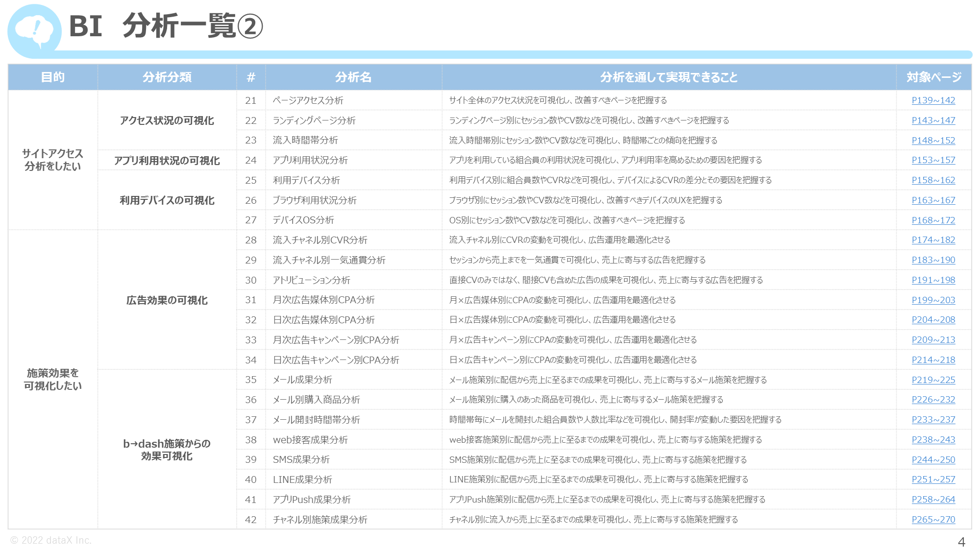
Task: Select analysis name 月次広告キャンペーン別CPA分析
Action: pos(336,340)
